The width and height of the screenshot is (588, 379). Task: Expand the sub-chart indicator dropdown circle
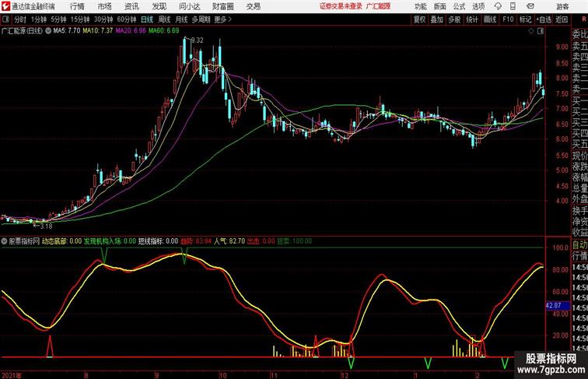[x=4, y=241]
